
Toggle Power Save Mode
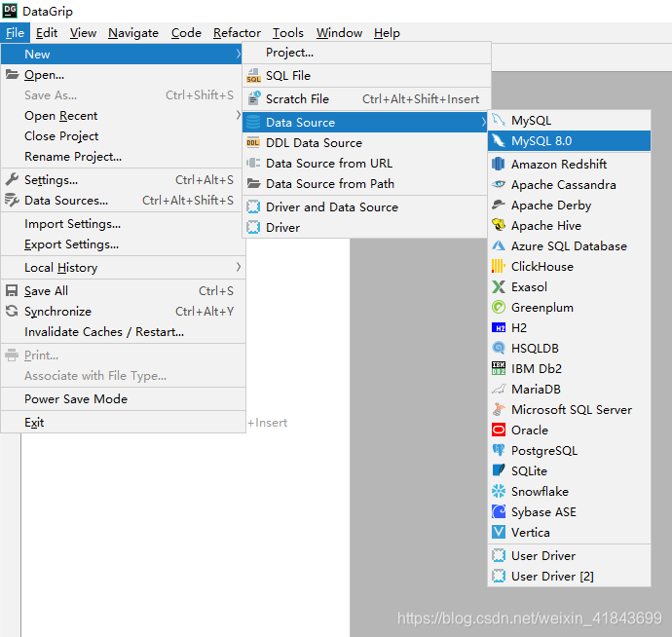coord(124,399)
